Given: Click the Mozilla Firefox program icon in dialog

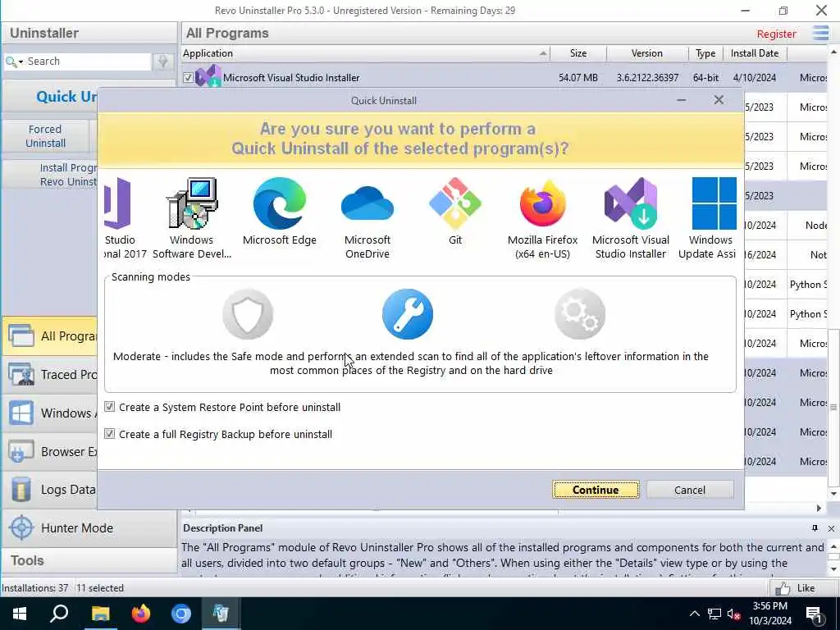Looking at the screenshot, I should click(x=543, y=203).
